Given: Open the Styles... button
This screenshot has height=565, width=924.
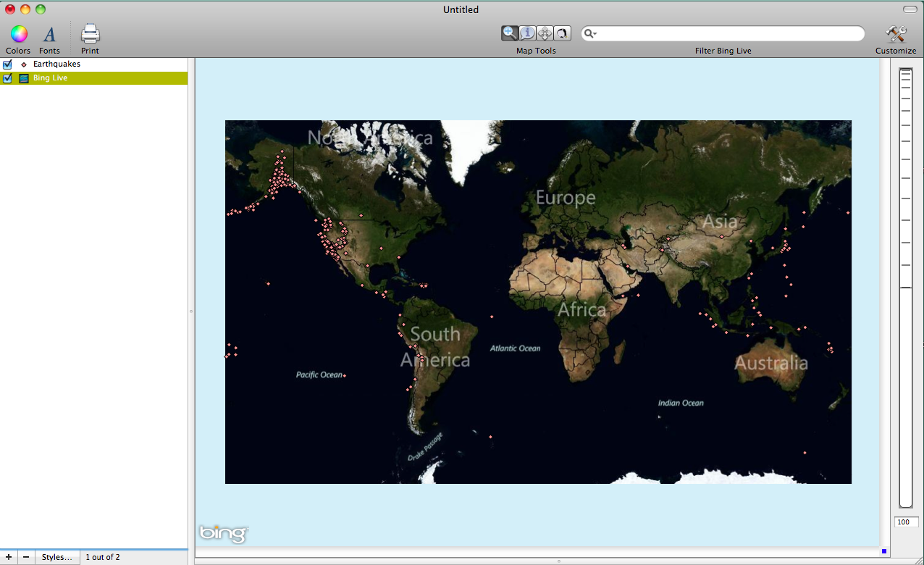Looking at the screenshot, I should [56, 557].
